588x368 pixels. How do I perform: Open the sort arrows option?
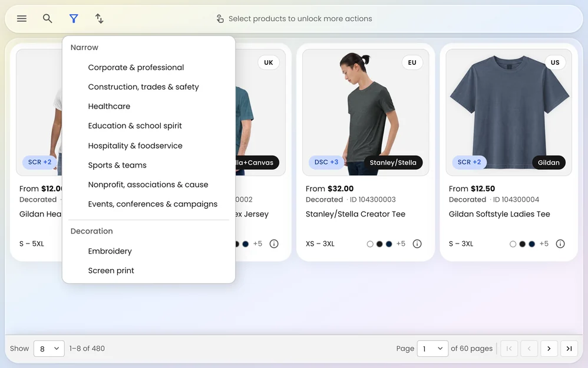coord(99,18)
